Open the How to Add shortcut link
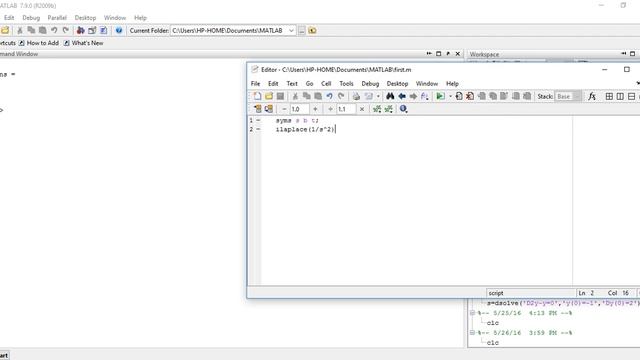The image size is (640, 360). [x=39, y=43]
